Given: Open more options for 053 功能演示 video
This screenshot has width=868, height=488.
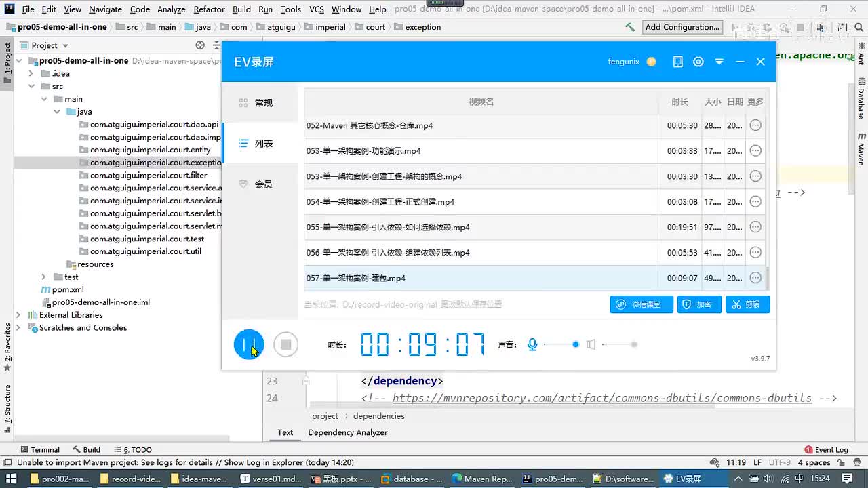Looking at the screenshot, I should pyautogui.click(x=755, y=150).
